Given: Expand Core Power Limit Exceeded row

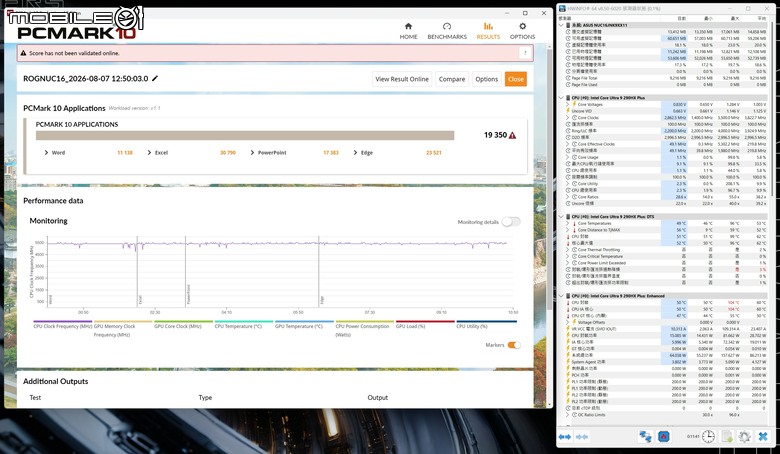Looking at the screenshot, I should [x=568, y=263].
